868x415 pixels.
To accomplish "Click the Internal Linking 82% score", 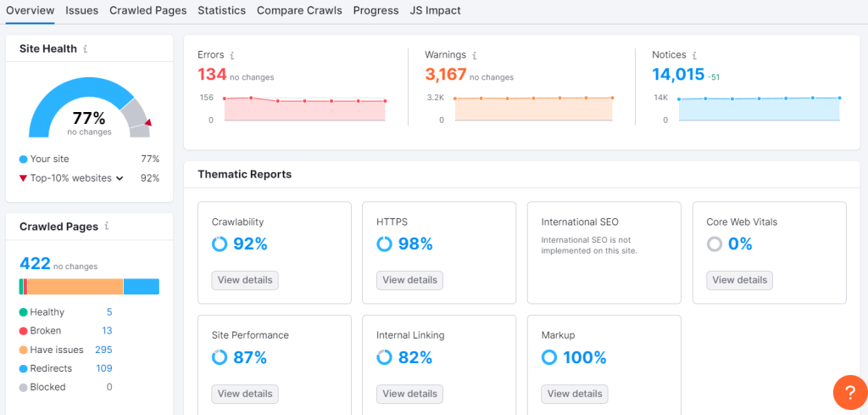I will [415, 357].
